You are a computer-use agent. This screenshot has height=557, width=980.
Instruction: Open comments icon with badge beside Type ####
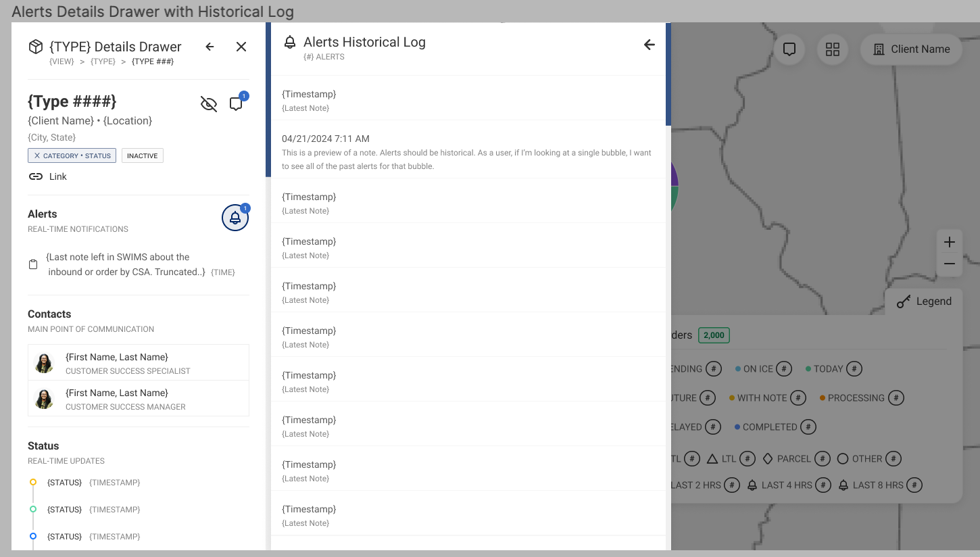pos(236,104)
